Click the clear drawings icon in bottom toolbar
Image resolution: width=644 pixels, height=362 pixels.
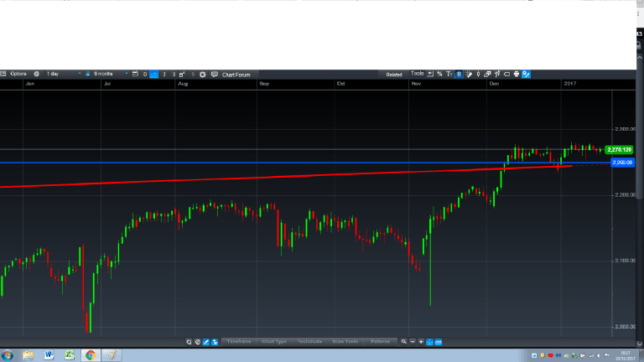(198, 342)
